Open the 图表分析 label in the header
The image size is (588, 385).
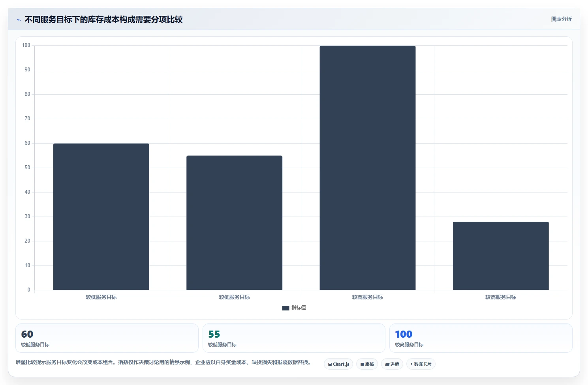[561, 19]
